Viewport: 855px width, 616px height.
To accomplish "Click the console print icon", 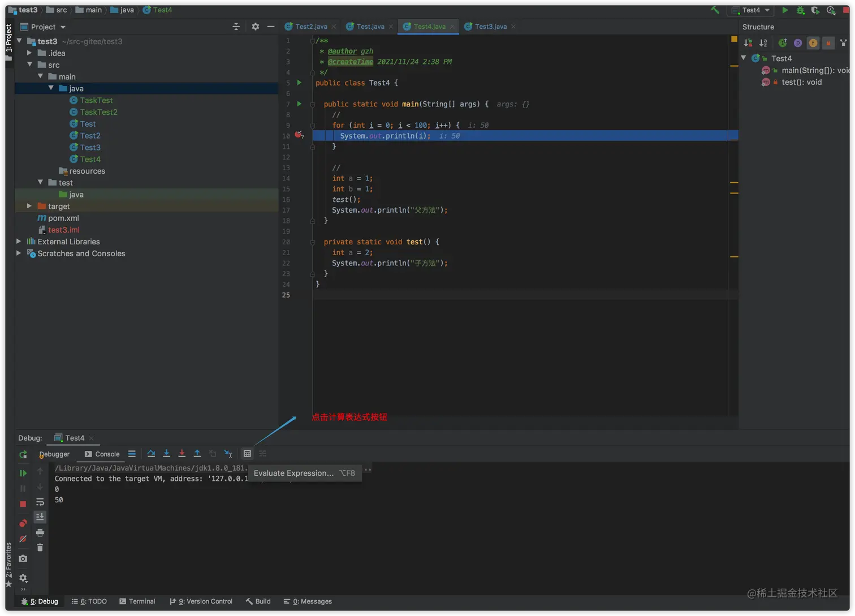I will click(x=40, y=532).
